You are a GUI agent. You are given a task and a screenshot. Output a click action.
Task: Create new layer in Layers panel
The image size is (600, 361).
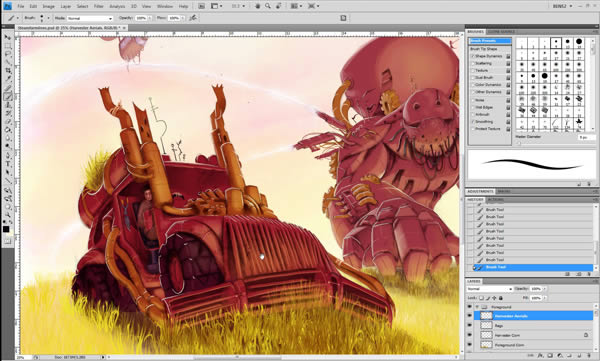[x=579, y=356]
